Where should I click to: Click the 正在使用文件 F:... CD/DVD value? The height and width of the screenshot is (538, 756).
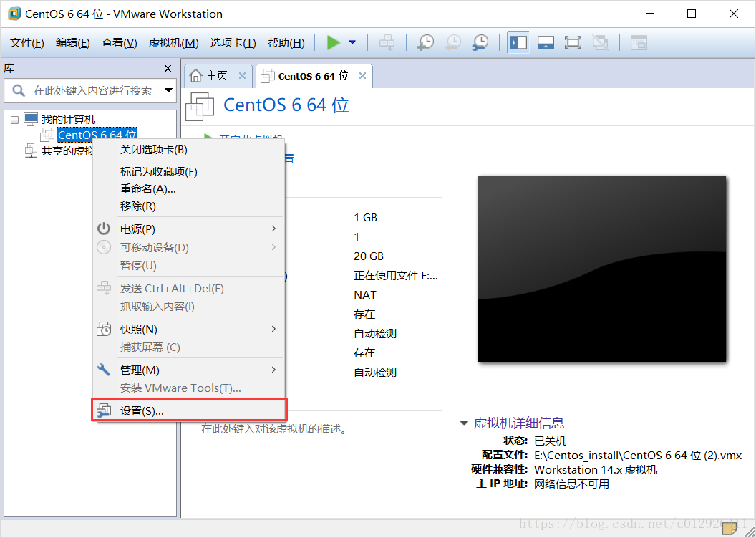[x=396, y=276]
